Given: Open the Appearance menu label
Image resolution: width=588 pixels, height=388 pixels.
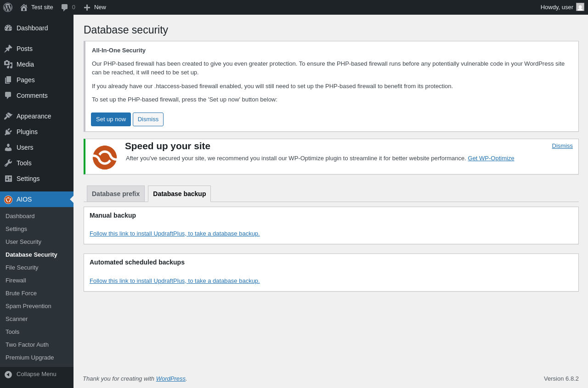Looking at the screenshot, I should pos(34,116).
